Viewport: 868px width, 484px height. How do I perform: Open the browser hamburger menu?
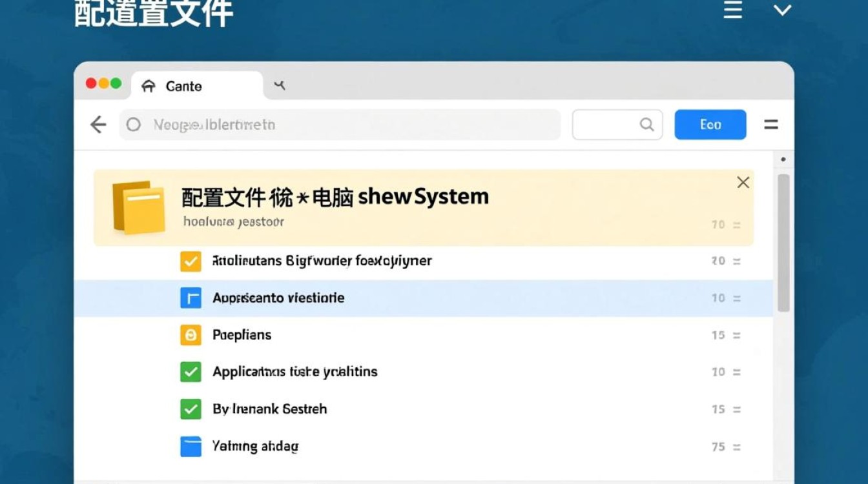[x=771, y=125]
